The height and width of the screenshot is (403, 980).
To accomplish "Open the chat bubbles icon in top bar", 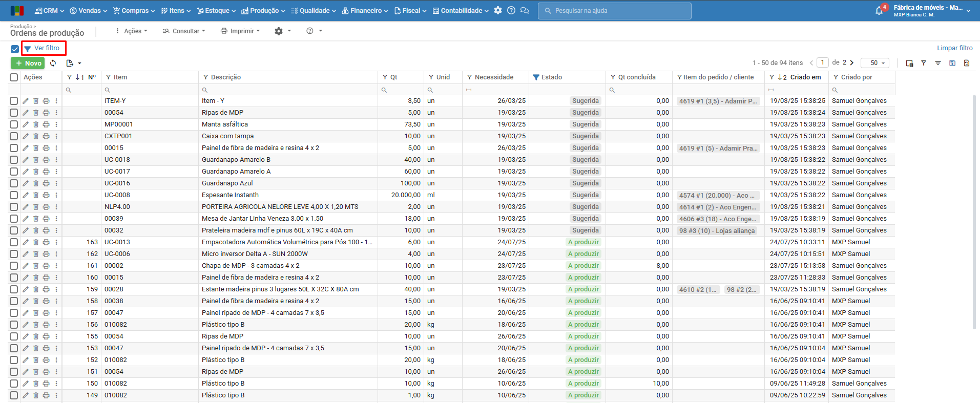I will pyautogui.click(x=524, y=11).
